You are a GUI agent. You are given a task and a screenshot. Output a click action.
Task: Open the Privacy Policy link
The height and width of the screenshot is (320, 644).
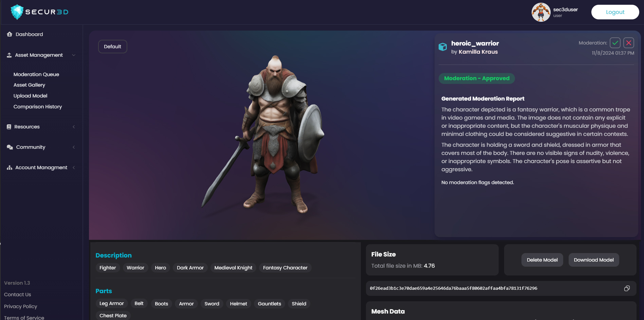(20, 306)
